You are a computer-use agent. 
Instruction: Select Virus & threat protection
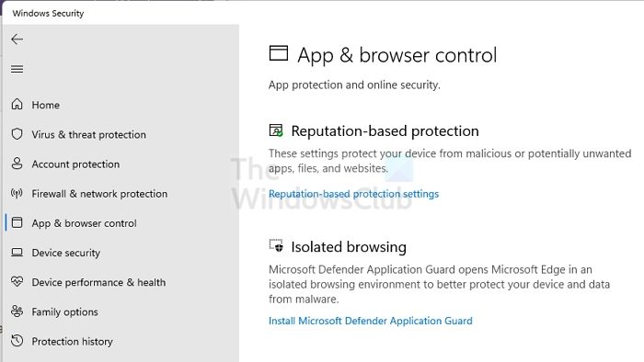[x=88, y=134]
